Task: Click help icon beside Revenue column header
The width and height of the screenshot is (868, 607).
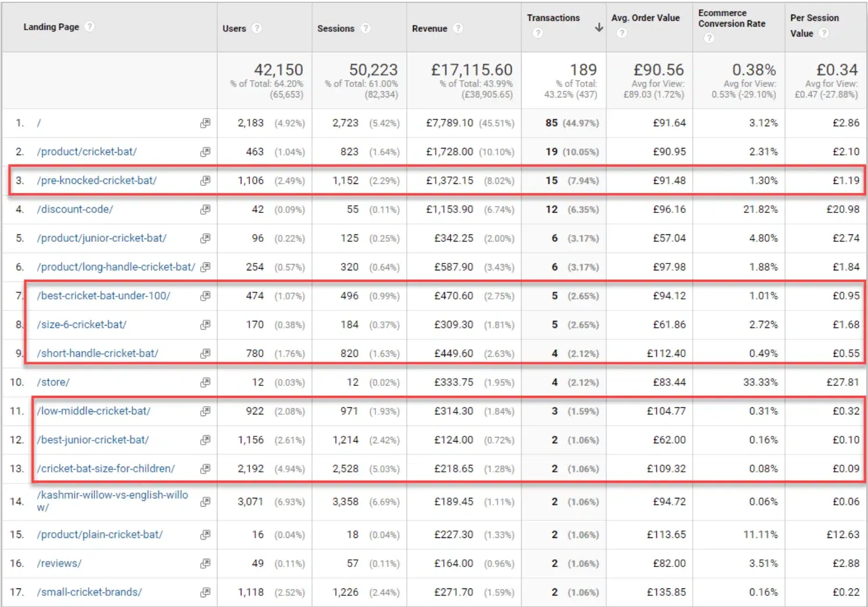Action: pyautogui.click(x=458, y=28)
